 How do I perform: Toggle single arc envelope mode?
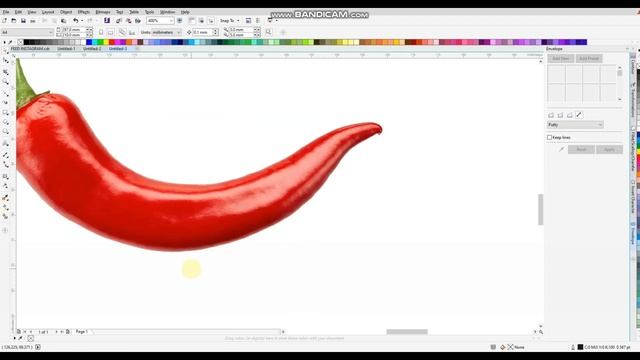[560, 115]
